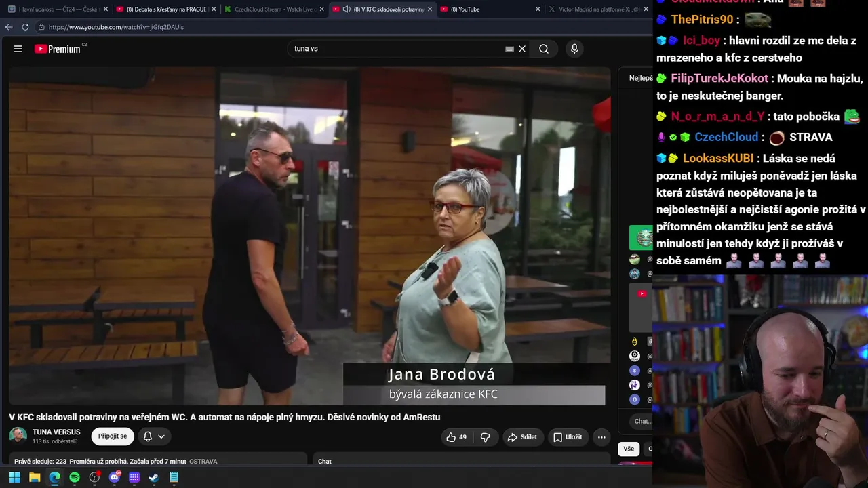Click FilipTurekJeKokot username in stream chat
This screenshot has width=868, height=488.
click(x=719, y=79)
